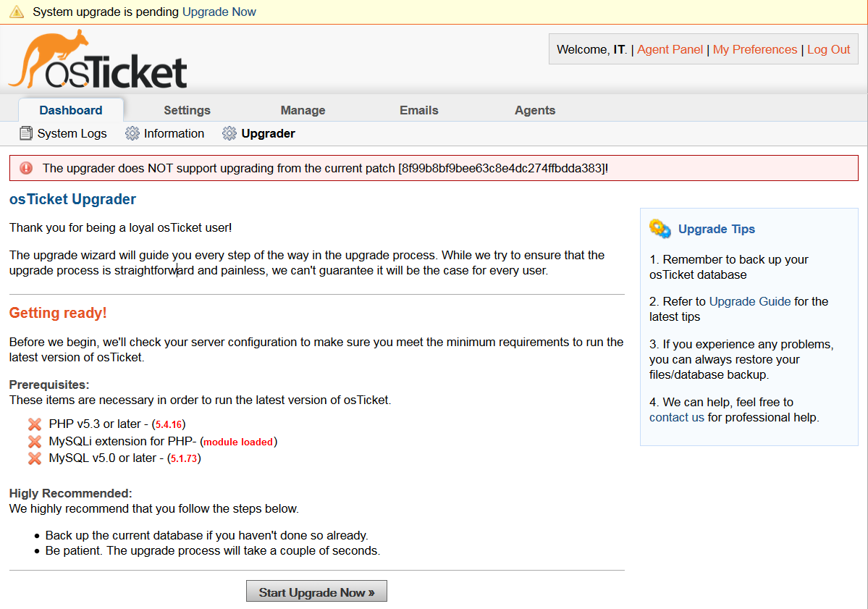Click the tip about restoring your backup
This screenshot has width=868, height=609.
pyautogui.click(x=741, y=359)
